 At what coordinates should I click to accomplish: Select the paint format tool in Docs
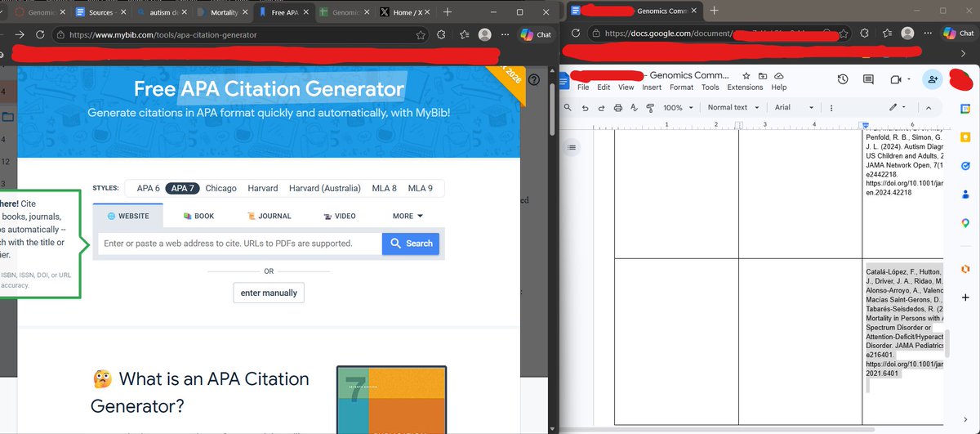(650, 107)
